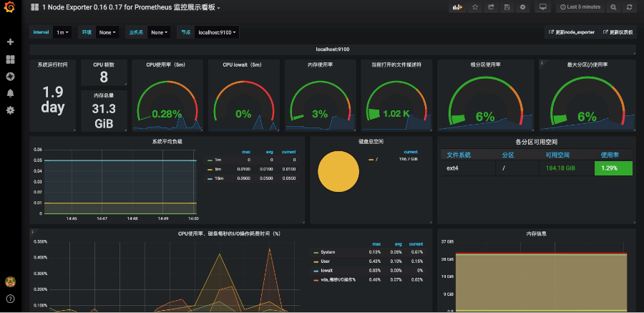The height and width of the screenshot is (313, 644).
Task: Click the CPU iowait (5m) panel title
Action: click(x=243, y=64)
